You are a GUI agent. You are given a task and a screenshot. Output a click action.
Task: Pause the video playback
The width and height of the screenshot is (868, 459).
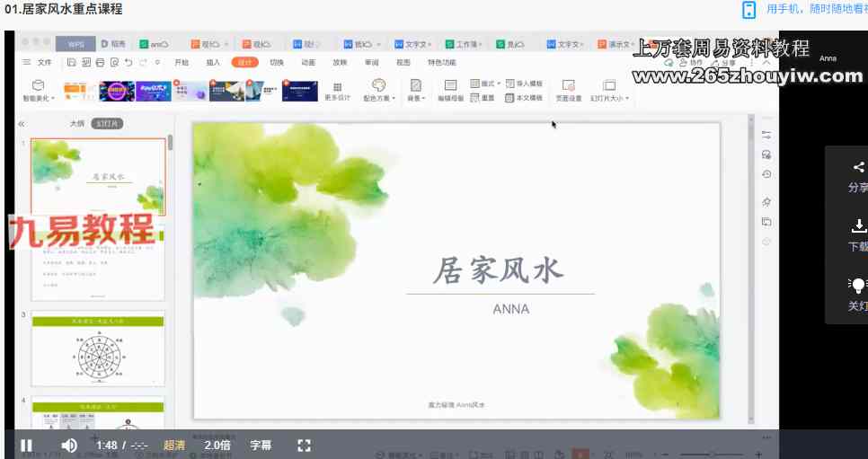[26, 445]
